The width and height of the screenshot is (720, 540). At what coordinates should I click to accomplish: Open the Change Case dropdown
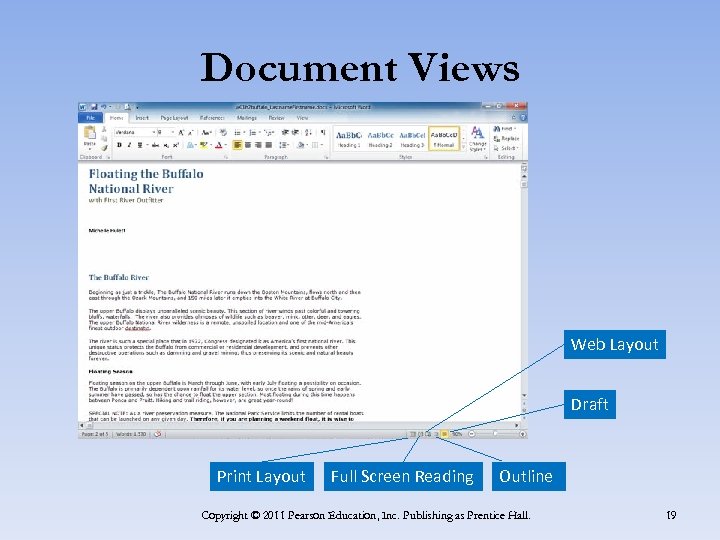point(207,132)
